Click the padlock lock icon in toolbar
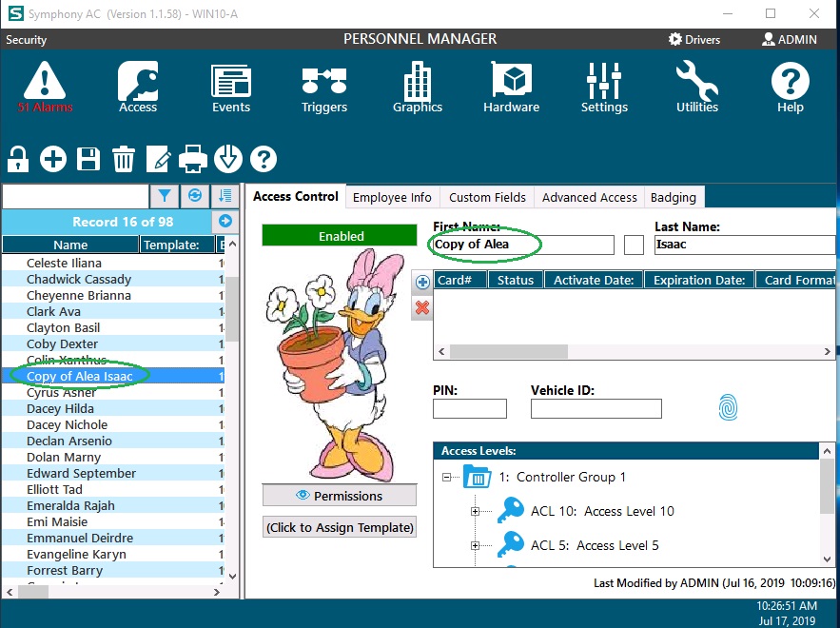The height and width of the screenshot is (628, 840). pyautogui.click(x=18, y=159)
